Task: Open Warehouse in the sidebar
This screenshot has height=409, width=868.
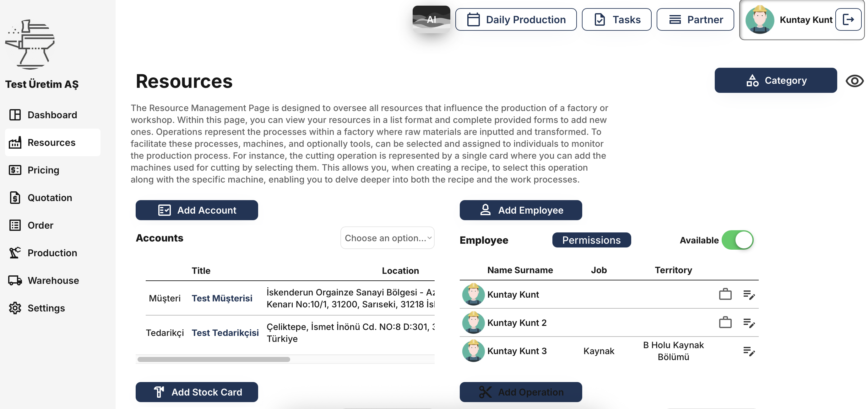Action: (x=53, y=280)
